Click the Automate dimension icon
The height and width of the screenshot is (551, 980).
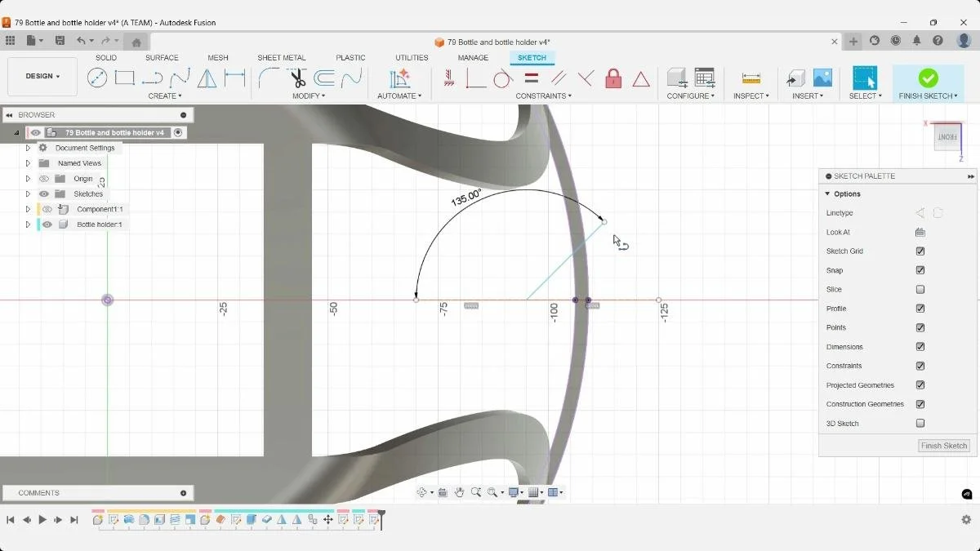(x=399, y=78)
